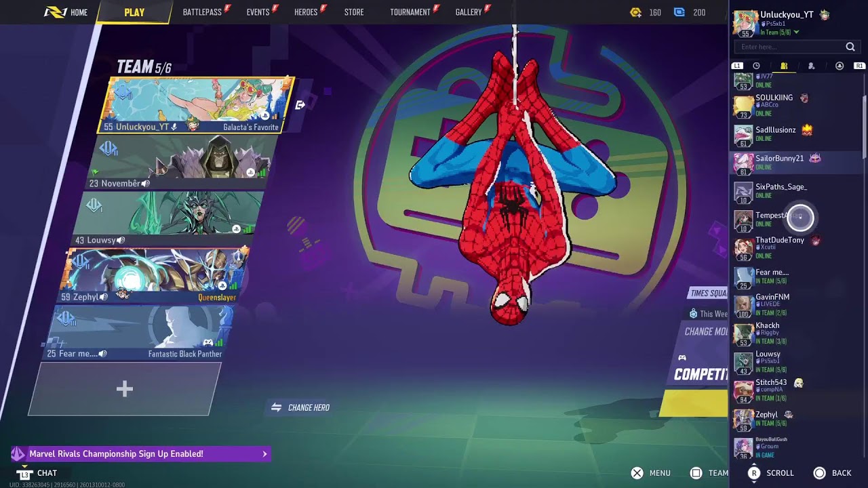
Task: Click the plus empty team slot
Action: click(x=125, y=389)
